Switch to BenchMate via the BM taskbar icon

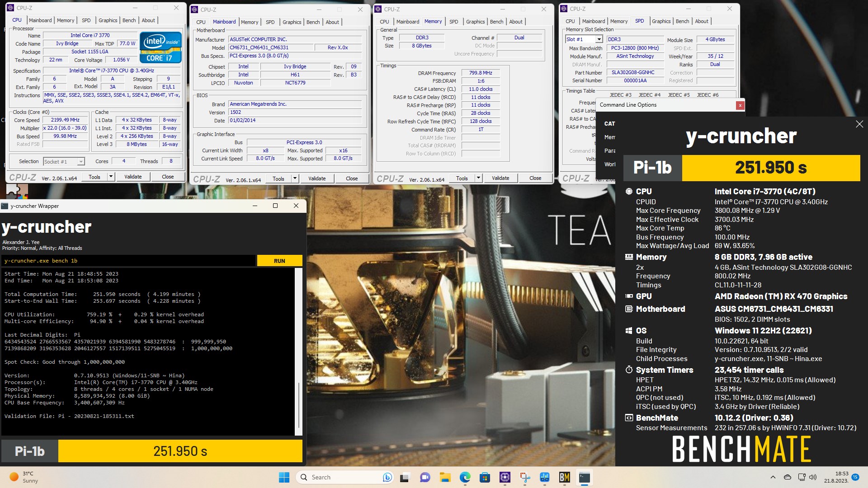tap(564, 477)
